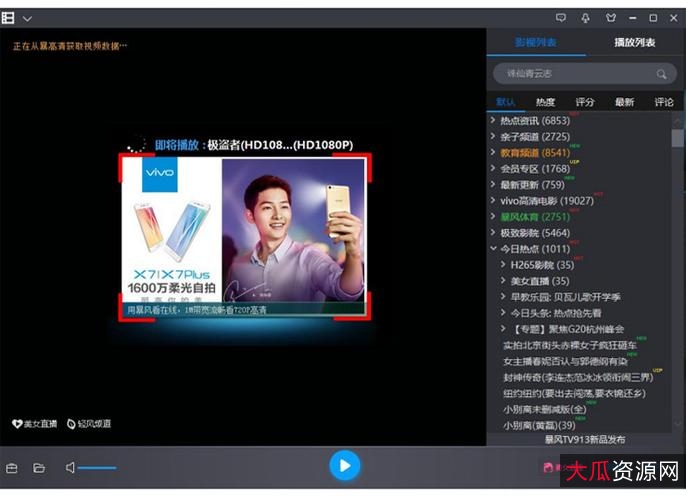This screenshot has width=686, height=500.
Task: Click the scrollbar down arrow in list panel
Action: [x=678, y=423]
